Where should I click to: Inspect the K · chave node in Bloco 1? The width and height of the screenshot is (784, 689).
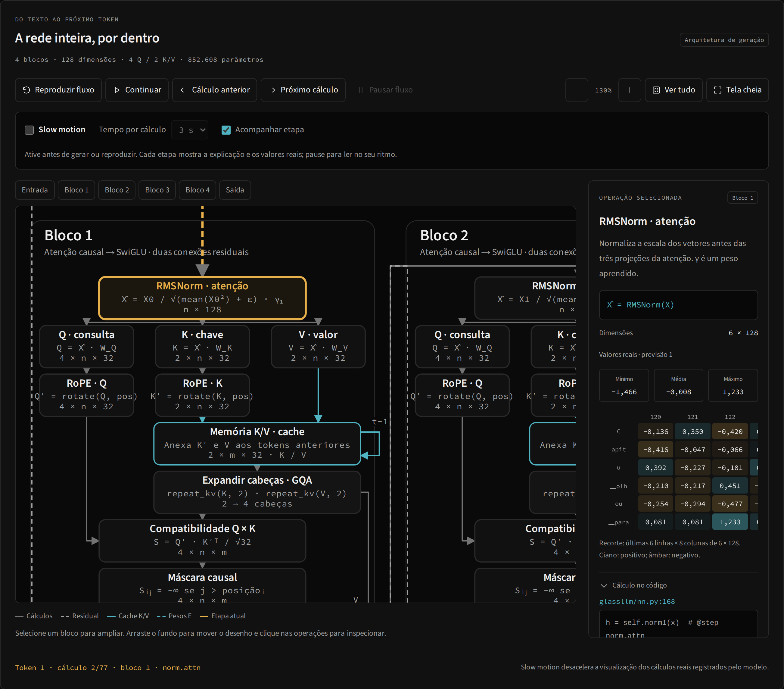point(202,346)
